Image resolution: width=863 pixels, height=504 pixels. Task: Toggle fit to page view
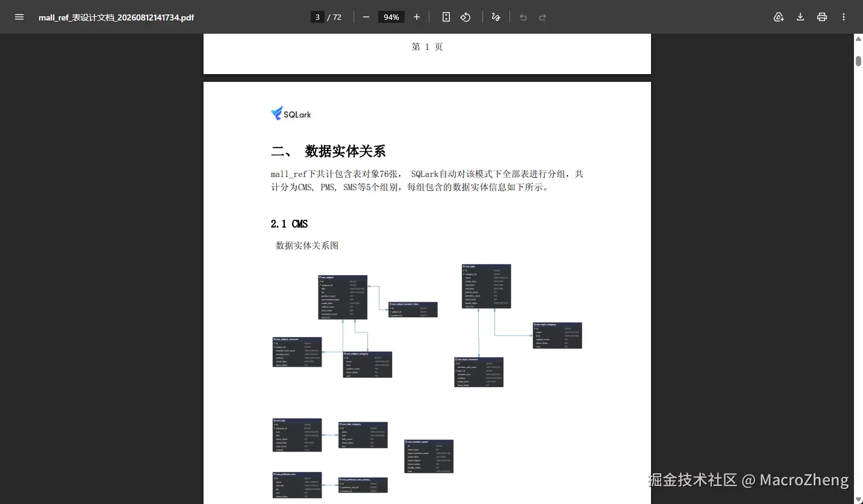(x=446, y=17)
